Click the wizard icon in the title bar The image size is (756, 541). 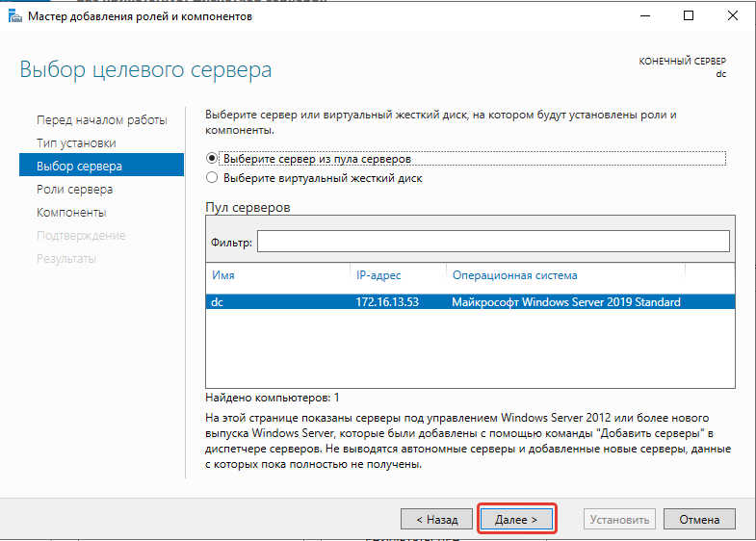[x=15, y=16]
